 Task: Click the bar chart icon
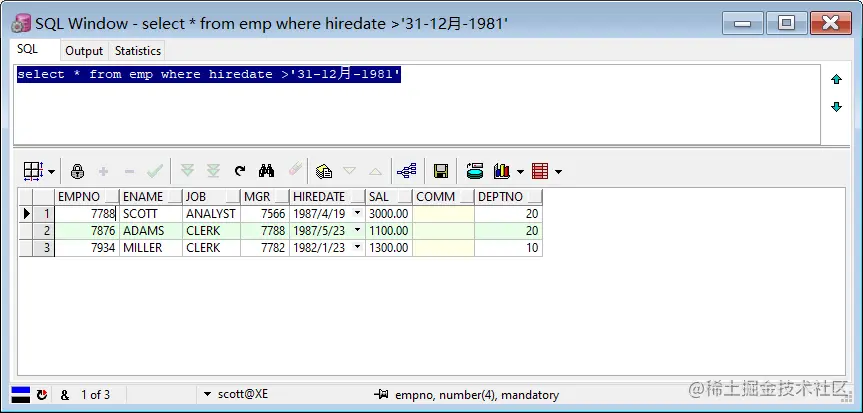pyautogui.click(x=502, y=171)
